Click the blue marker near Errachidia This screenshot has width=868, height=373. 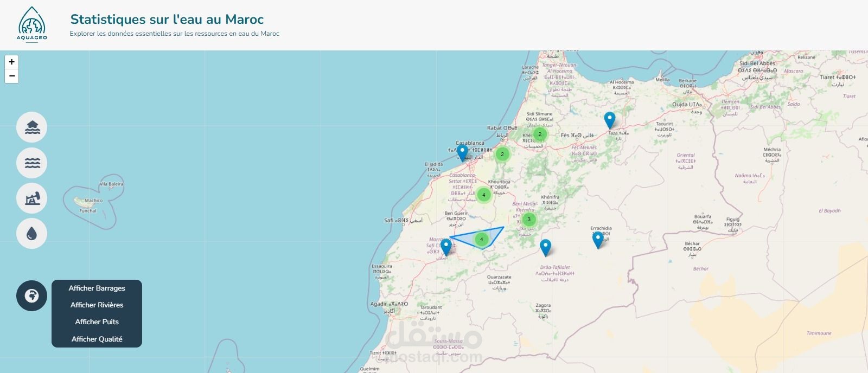(598, 240)
